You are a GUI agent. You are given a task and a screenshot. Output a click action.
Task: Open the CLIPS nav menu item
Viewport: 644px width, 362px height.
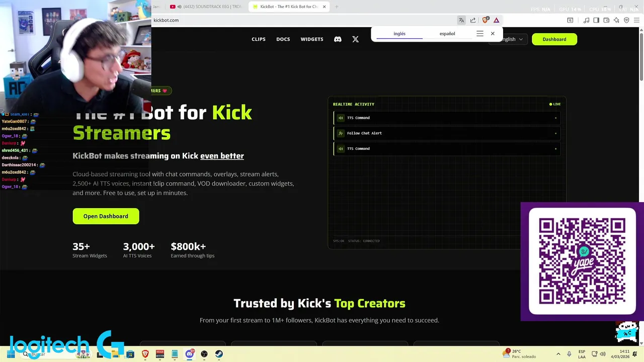(259, 39)
